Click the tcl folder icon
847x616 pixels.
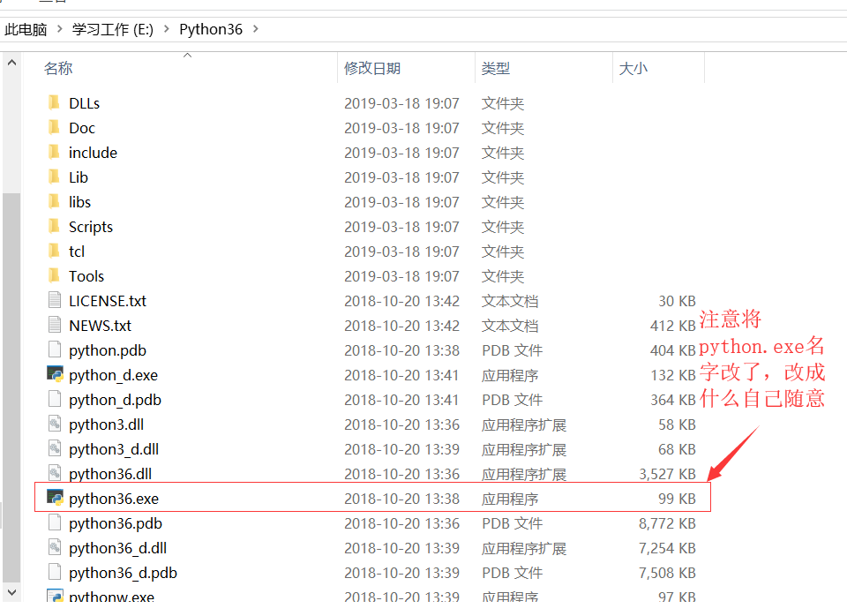(x=54, y=252)
